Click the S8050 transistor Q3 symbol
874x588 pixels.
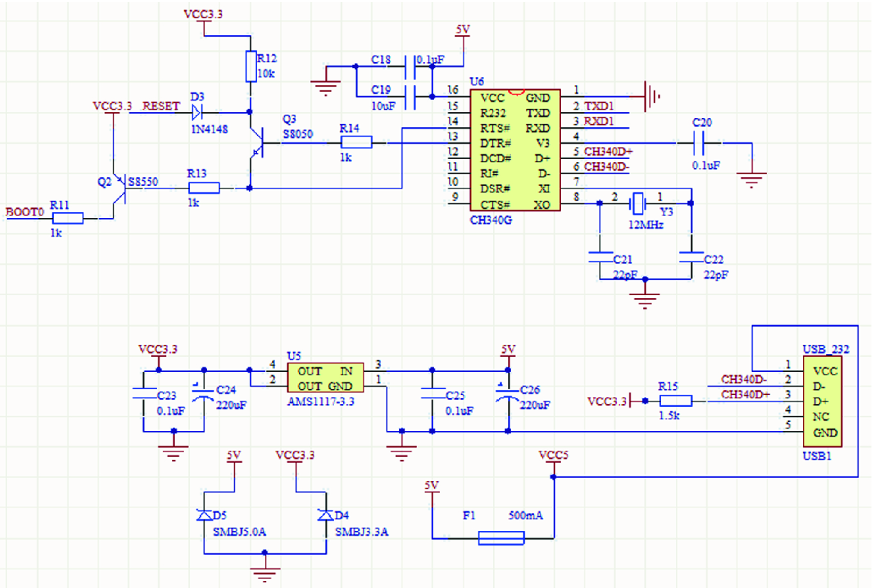click(x=256, y=142)
